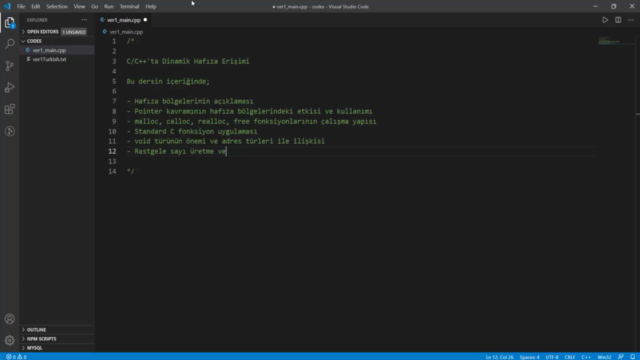Open the Go menu
The image size is (640, 360).
pyautogui.click(x=94, y=7)
